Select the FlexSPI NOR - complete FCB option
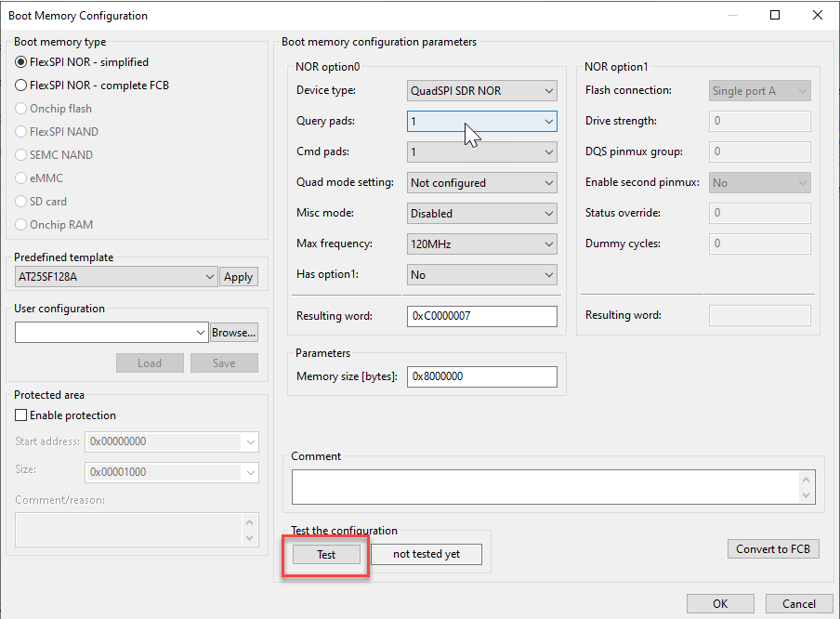 [20, 85]
